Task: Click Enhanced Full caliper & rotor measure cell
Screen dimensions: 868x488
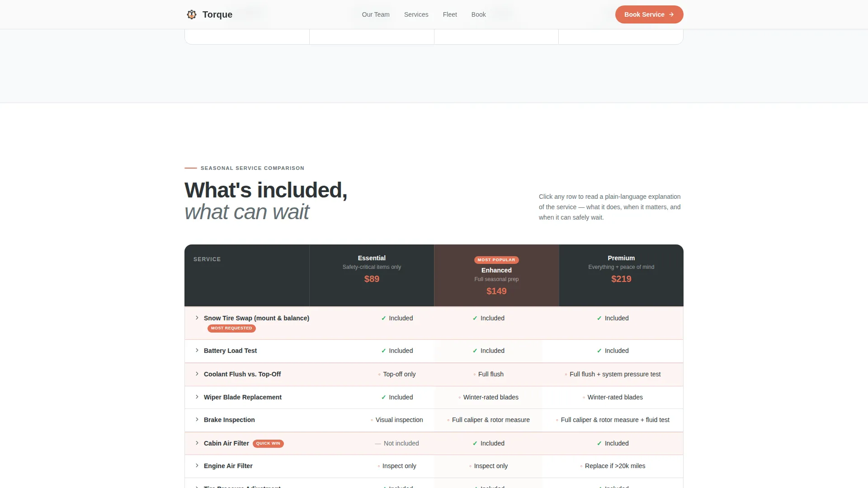Action: click(x=488, y=420)
